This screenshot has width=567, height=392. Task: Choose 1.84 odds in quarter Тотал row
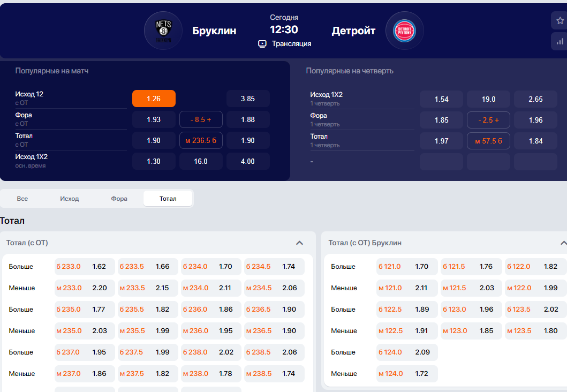[535, 141]
